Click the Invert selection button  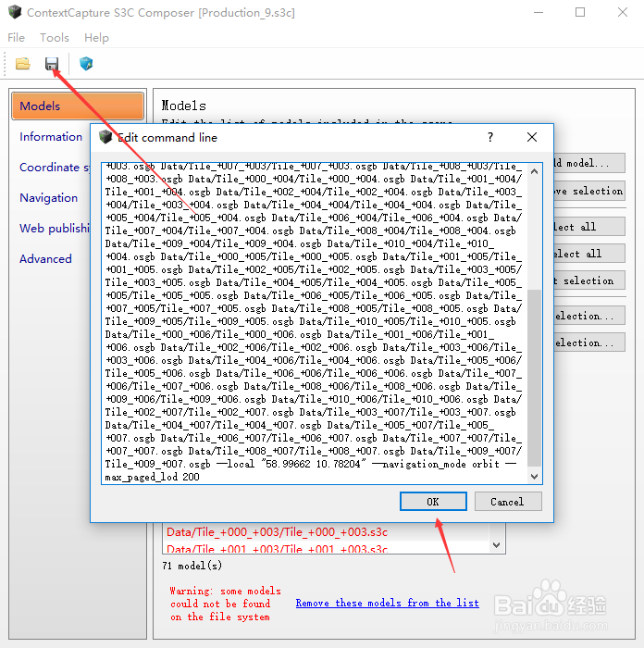[589, 280]
